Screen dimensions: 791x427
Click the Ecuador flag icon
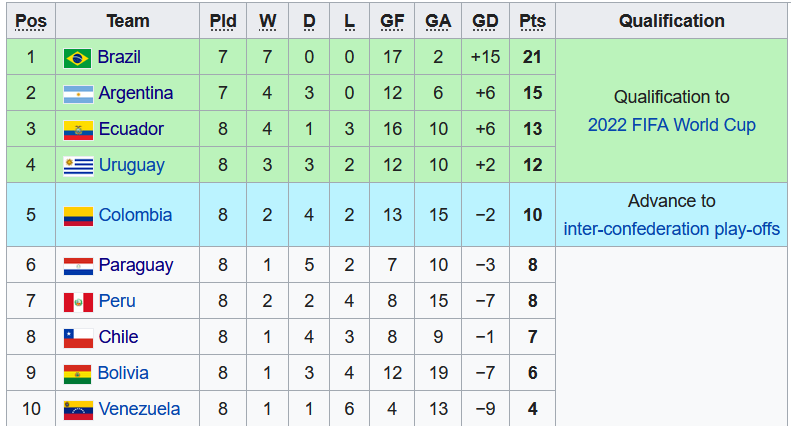point(78,130)
